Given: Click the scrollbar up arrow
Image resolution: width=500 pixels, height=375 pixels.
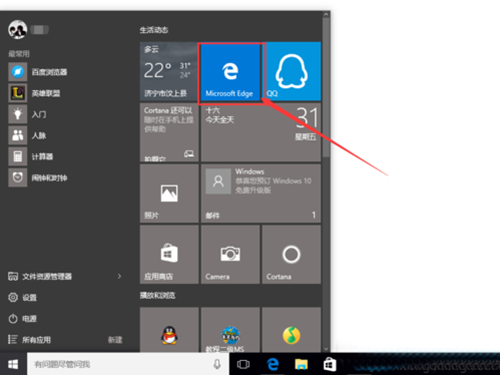Looking at the screenshot, I should tap(326, 14).
